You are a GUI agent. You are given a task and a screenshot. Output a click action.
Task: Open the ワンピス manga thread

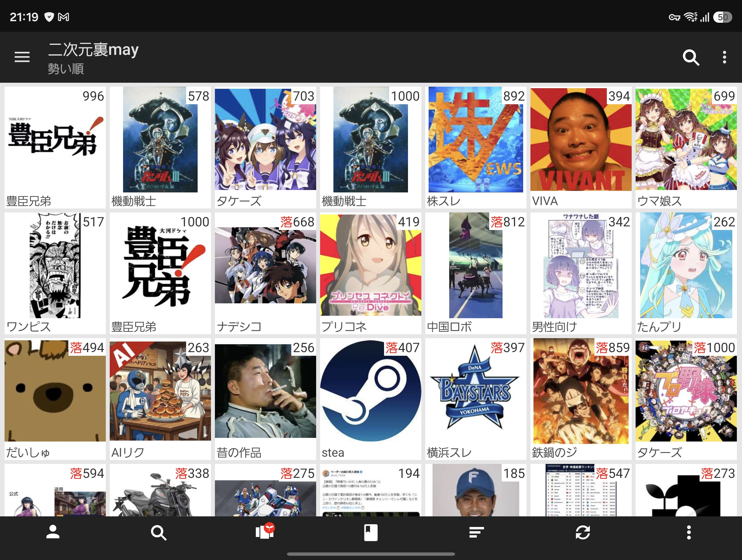click(55, 273)
